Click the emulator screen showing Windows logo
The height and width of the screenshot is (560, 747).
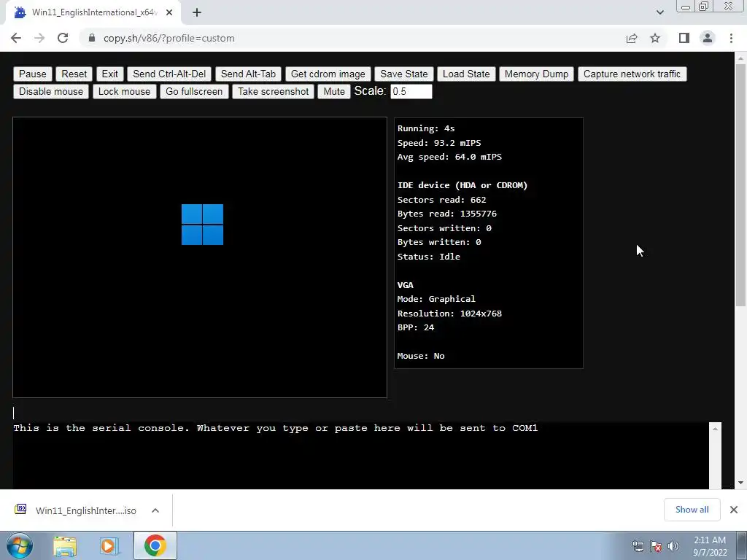200,257
